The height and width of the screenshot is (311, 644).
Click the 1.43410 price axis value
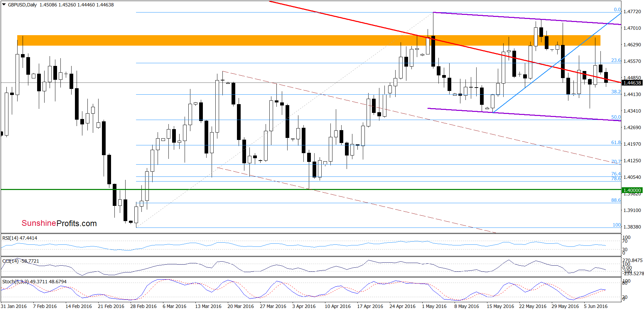[x=632, y=111]
